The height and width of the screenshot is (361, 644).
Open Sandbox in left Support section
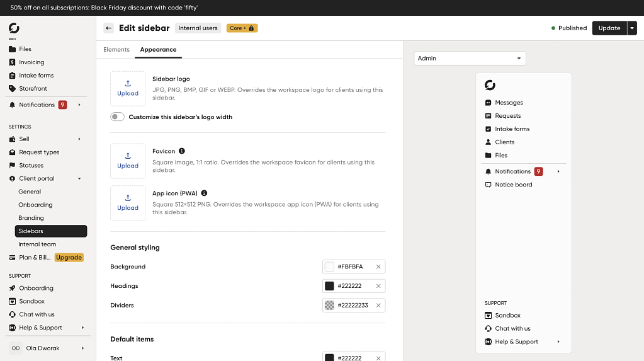(31, 301)
